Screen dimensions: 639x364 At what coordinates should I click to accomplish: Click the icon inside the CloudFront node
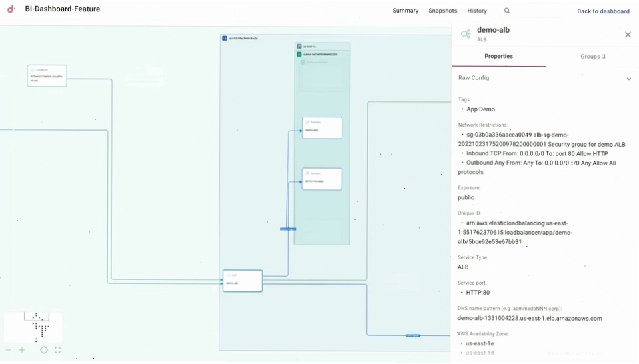point(33,70)
